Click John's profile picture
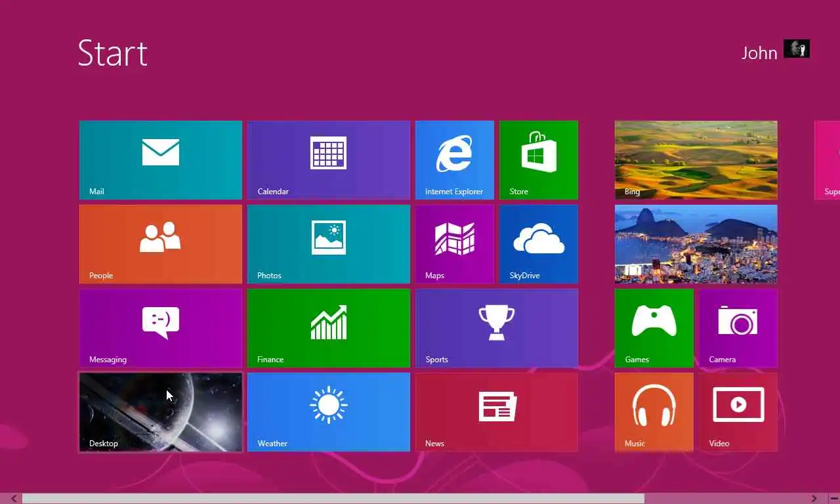This screenshot has height=504, width=840. tap(797, 49)
